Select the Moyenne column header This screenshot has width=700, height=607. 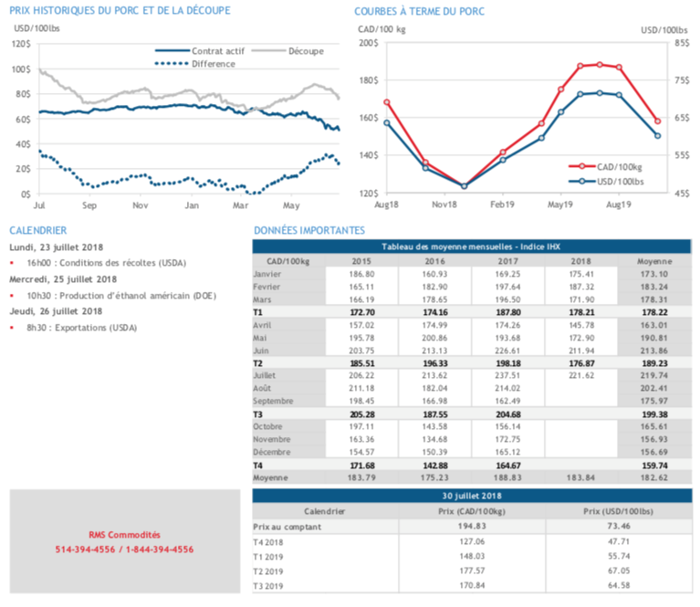(x=654, y=261)
